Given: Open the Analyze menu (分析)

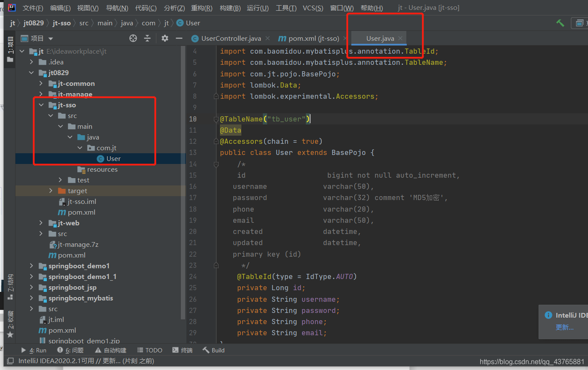Looking at the screenshot, I should coord(174,8).
